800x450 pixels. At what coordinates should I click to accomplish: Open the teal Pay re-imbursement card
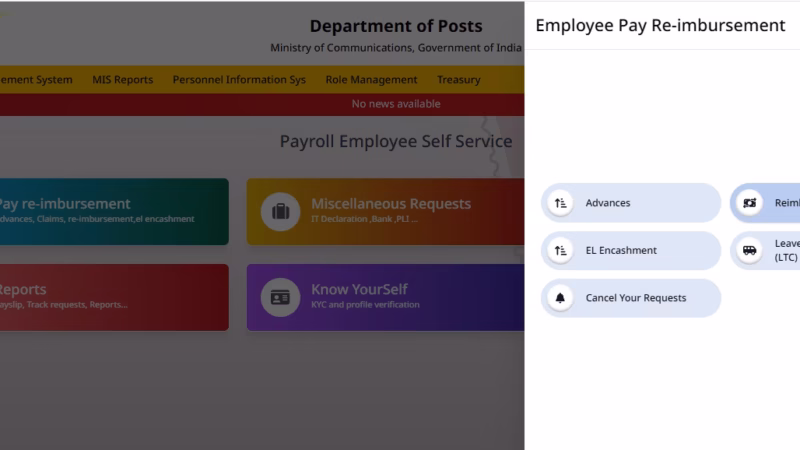(112, 211)
